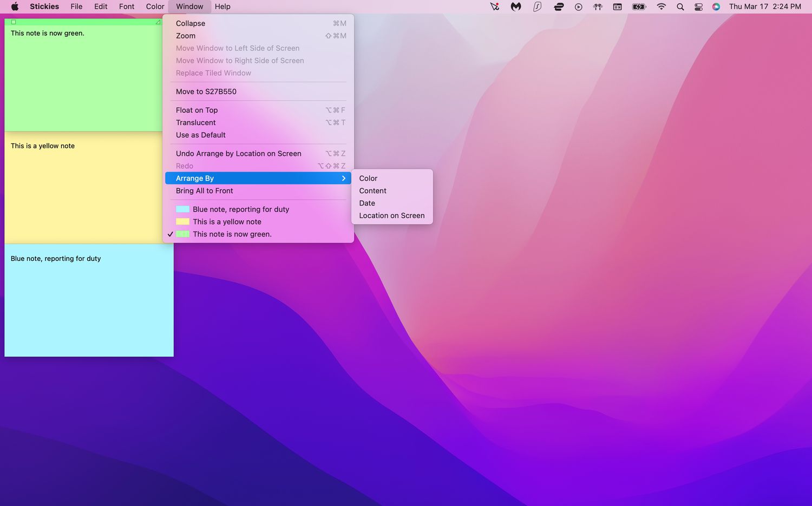Click Move to S27B550
This screenshot has height=506, width=812.
click(206, 91)
